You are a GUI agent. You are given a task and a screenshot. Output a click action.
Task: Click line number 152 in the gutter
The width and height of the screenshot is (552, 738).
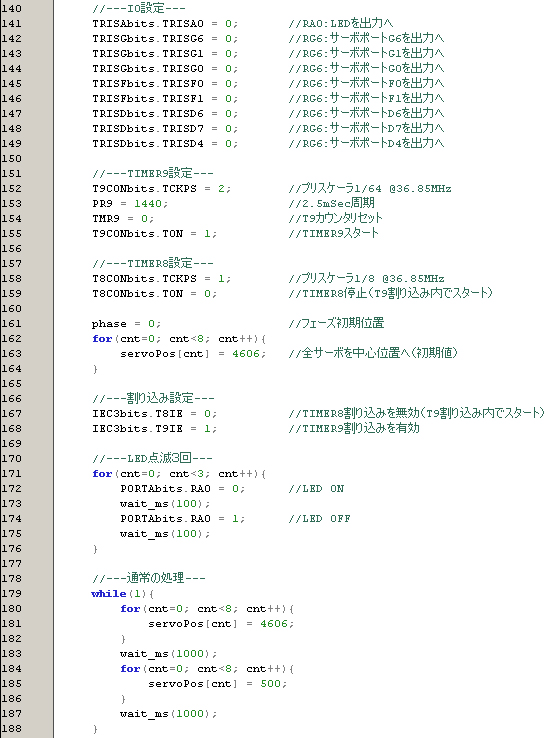coord(11,188)
